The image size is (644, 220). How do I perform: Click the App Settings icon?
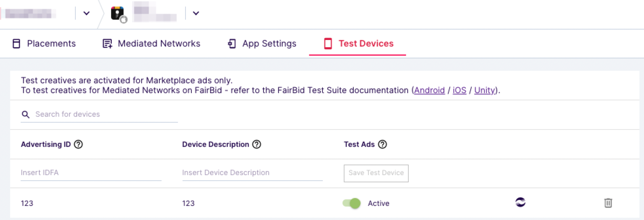point(232,44)
